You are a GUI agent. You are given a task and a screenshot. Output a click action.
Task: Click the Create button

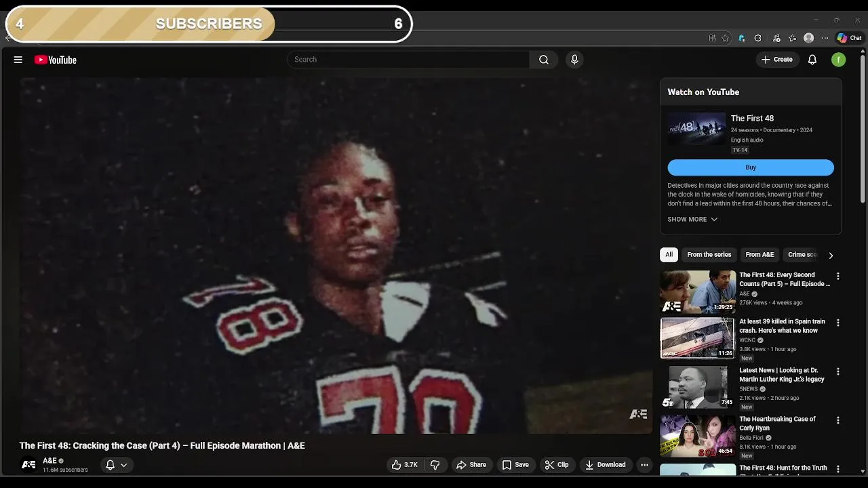pos(777,60)
